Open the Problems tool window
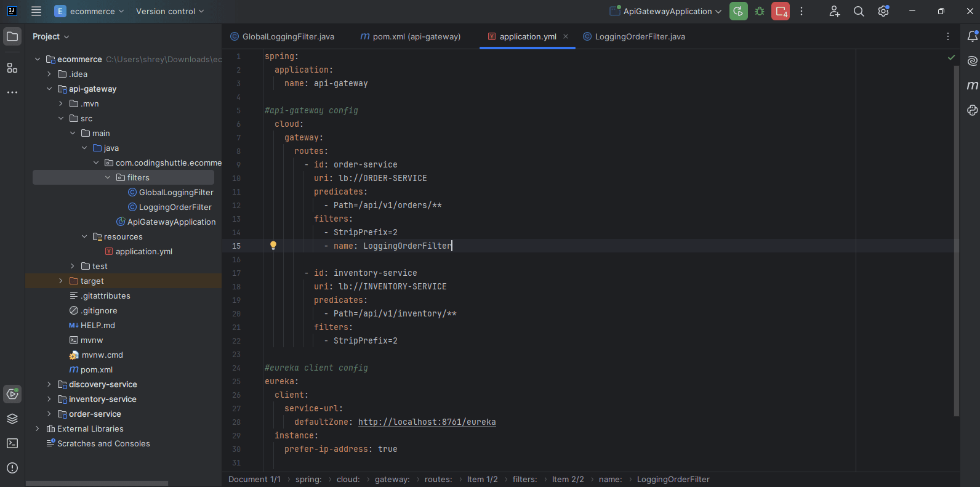980x487 pixels. [x=12, y=468]
